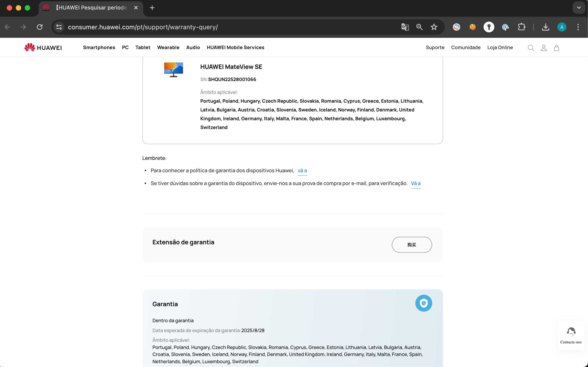
Task: Open the search icon on navbar
Action: point(531,47)
